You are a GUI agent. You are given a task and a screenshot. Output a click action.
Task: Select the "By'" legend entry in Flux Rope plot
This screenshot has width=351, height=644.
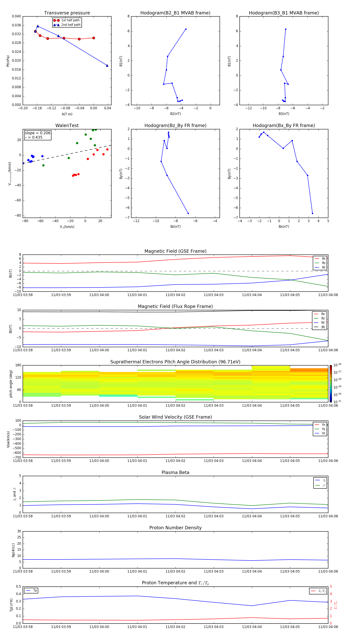[320, 318]
